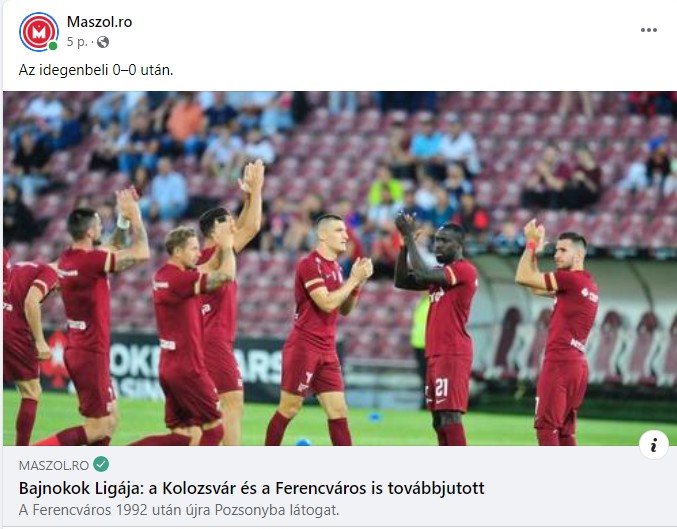Click the dugout area in the photo
The image size is (677, 529).
[x=574, y=322]
